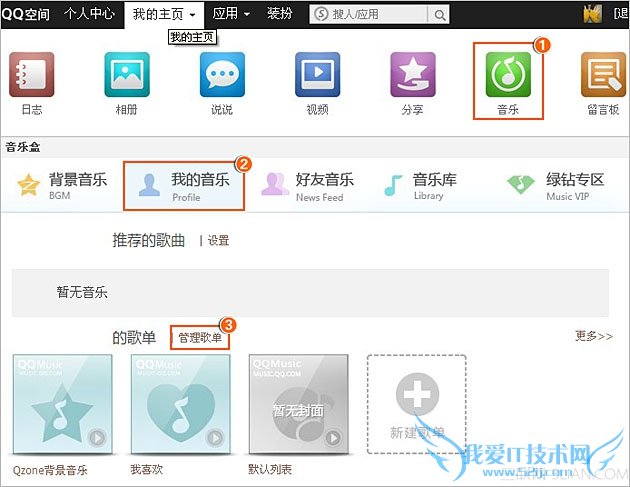Click the magnifier search icon
630x487 pixels.
tap(440, 15)
